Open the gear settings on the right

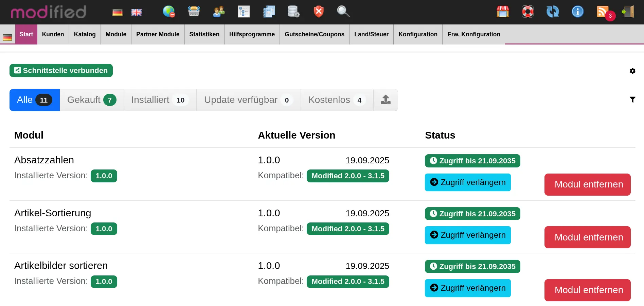coord(632,71)
